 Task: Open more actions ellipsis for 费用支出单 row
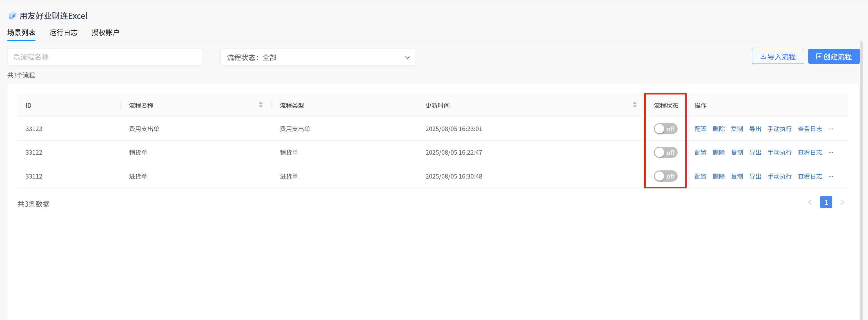831,129
